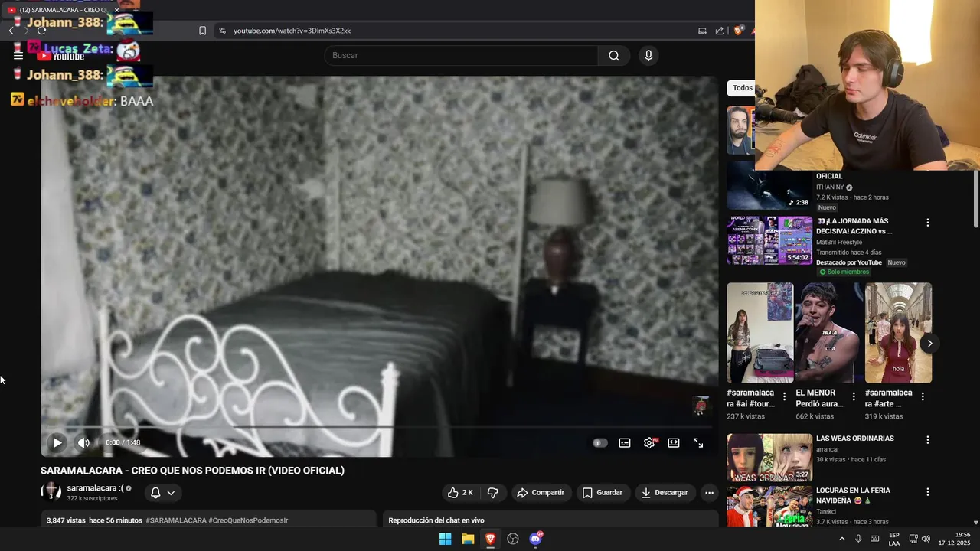Viewport: 980px width, 551px height.
Task: Start voice search with the microphone icon
Action: click(x=648, y=55)
